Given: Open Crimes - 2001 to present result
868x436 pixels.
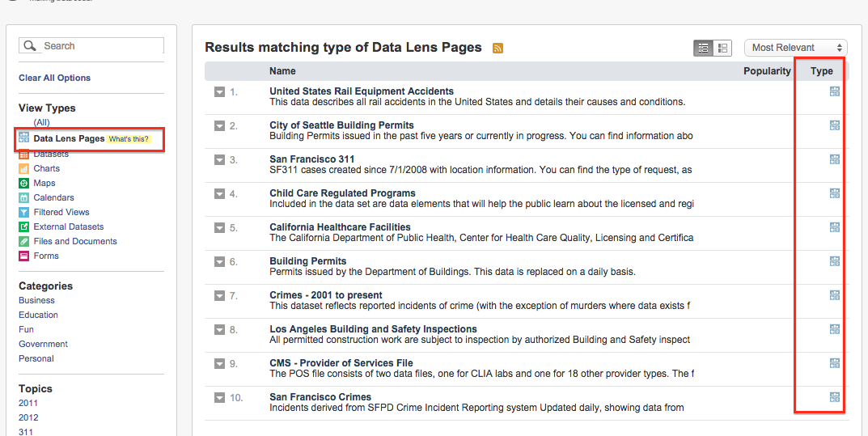Looking at the screenshot, I should 325,295.
